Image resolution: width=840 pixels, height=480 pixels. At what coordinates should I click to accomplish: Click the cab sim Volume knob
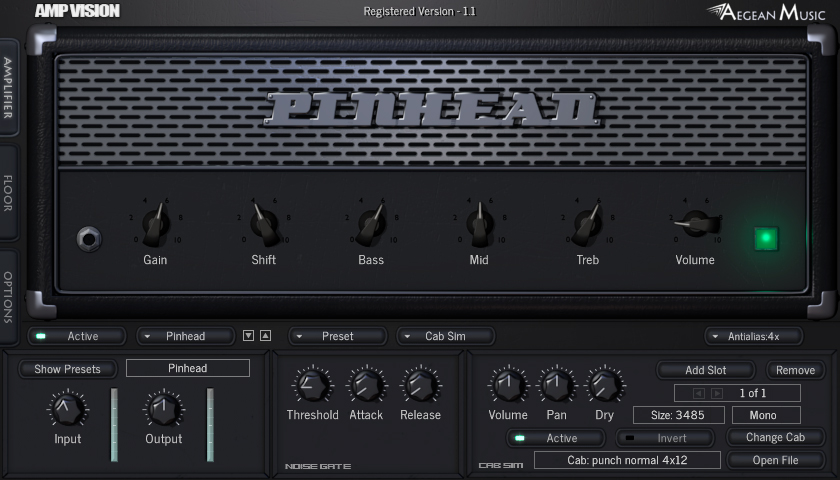coord(508,385)
